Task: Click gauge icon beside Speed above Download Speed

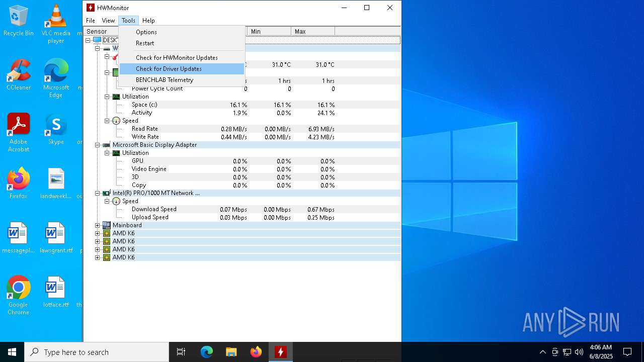Action: pyautogui.click(x=116, y=201)
